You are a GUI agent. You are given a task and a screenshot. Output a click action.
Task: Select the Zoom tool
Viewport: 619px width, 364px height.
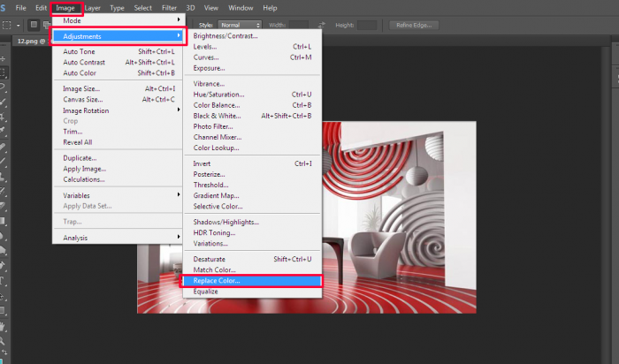(4, 341)
